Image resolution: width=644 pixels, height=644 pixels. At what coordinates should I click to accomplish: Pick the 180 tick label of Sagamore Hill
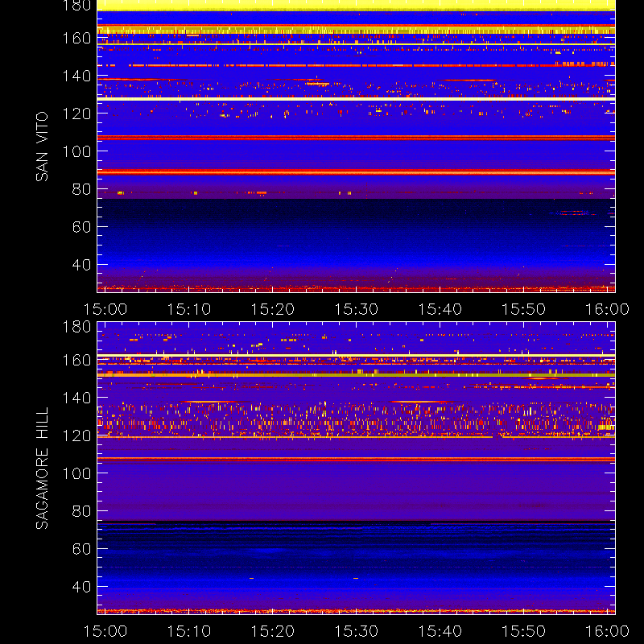coord(76,327)
